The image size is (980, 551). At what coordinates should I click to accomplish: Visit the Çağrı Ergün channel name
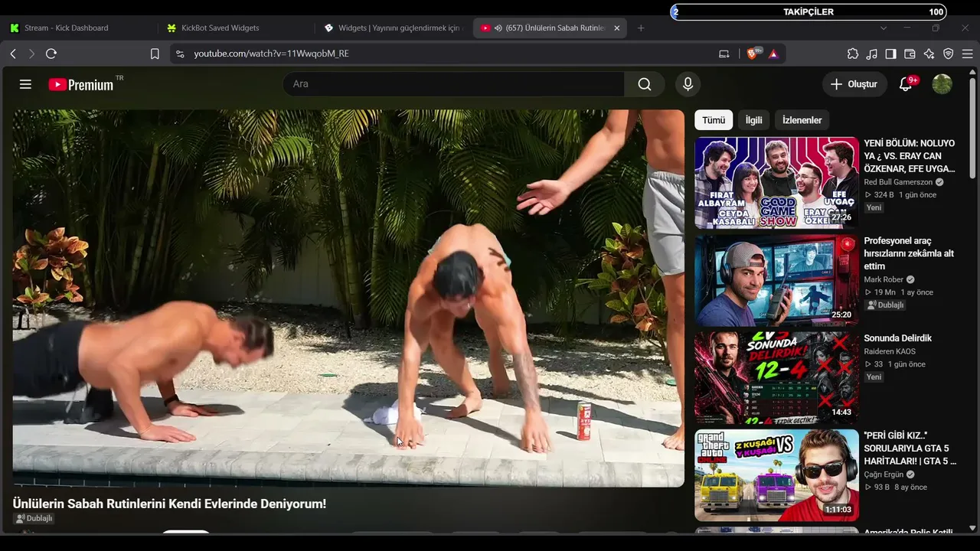tap(884, 474)
